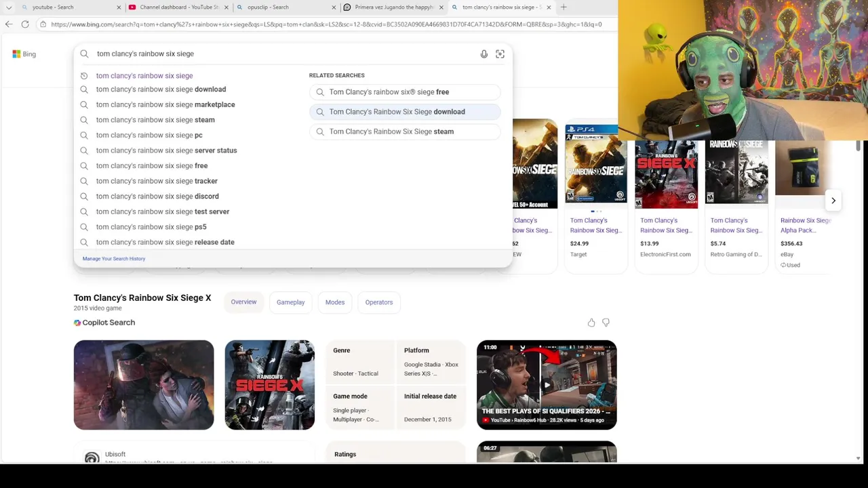868x488 pixels.
Task: Choose suggestion ending in 'release date'
Action: (165, 242)
